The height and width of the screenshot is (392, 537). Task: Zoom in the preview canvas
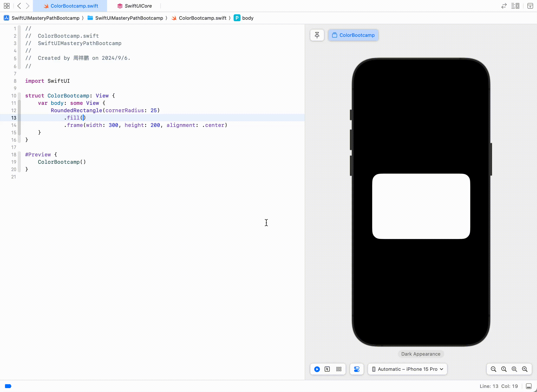coord(525,369)
